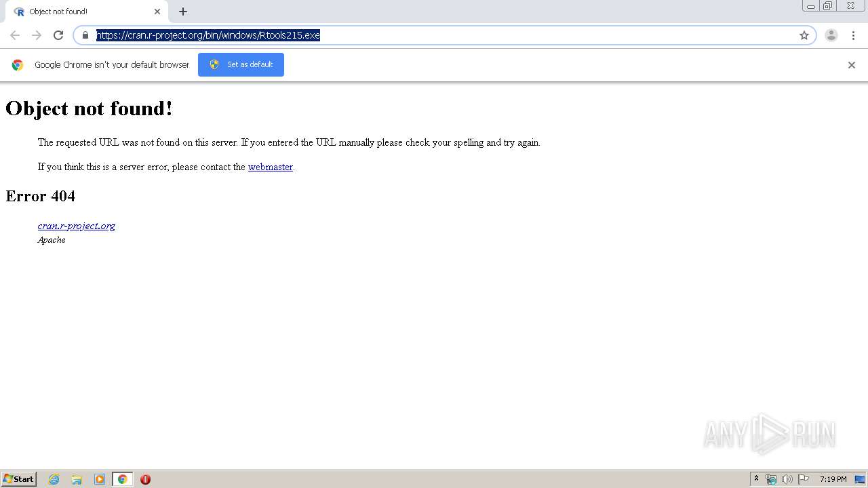The height and width of the screenshot is (488, 868).
Task: Close the 'Object not found!' tab
Action: pyautogui.click(x=157, y=12)
